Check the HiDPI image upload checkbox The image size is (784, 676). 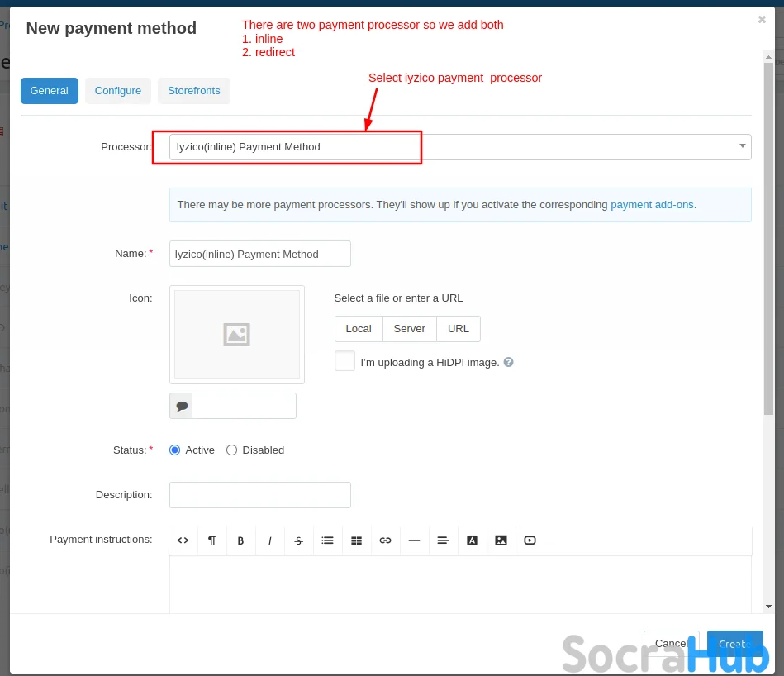click(345, 361)
